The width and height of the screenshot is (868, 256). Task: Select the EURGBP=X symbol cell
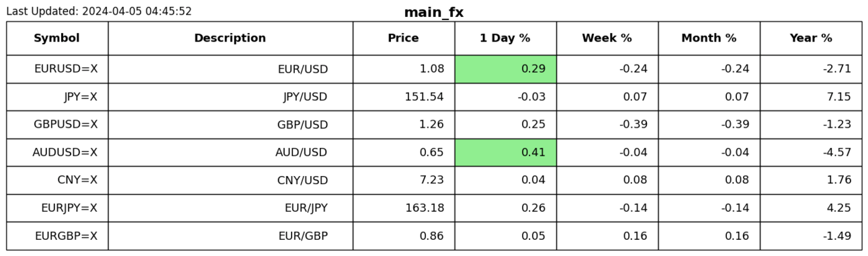pos(57,237)
